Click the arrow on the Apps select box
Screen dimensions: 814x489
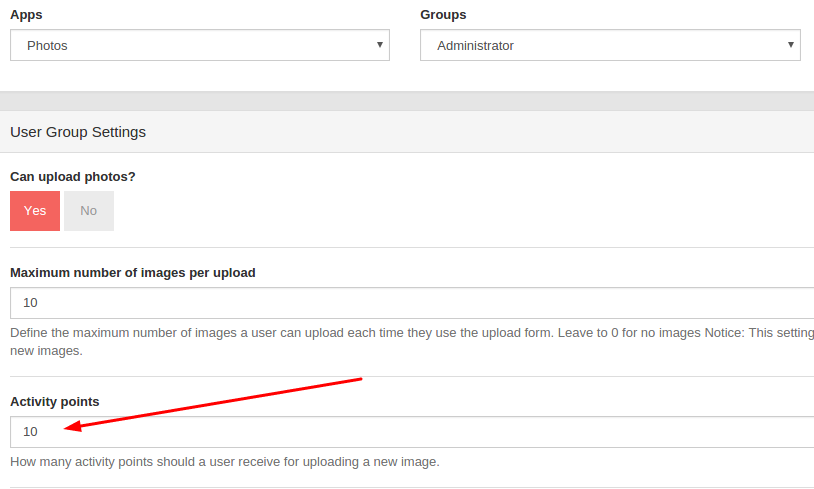(x=380, y=45)
